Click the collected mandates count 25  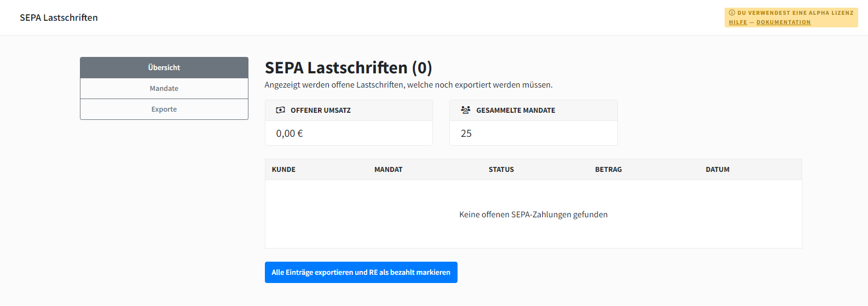[466, 134]
